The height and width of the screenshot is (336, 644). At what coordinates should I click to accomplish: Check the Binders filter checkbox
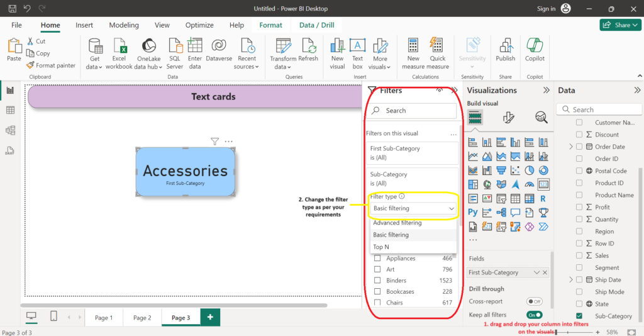pos(377,281)
